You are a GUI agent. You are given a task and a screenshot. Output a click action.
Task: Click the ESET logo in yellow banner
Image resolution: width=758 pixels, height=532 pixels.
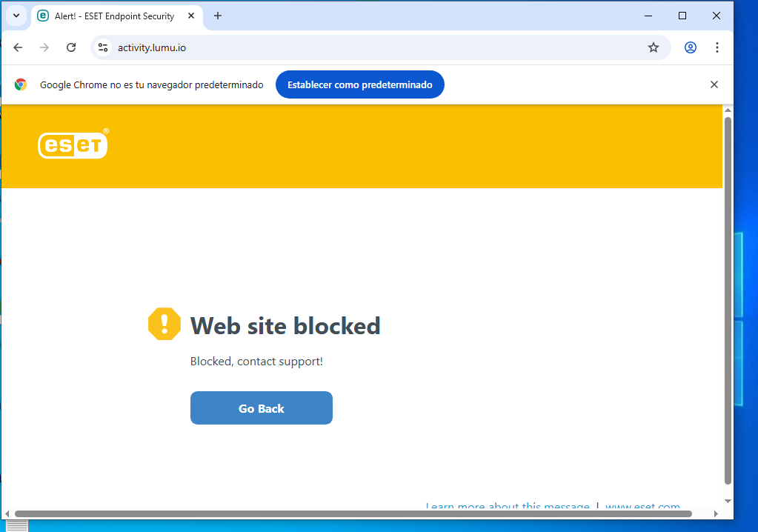[73, 144]
